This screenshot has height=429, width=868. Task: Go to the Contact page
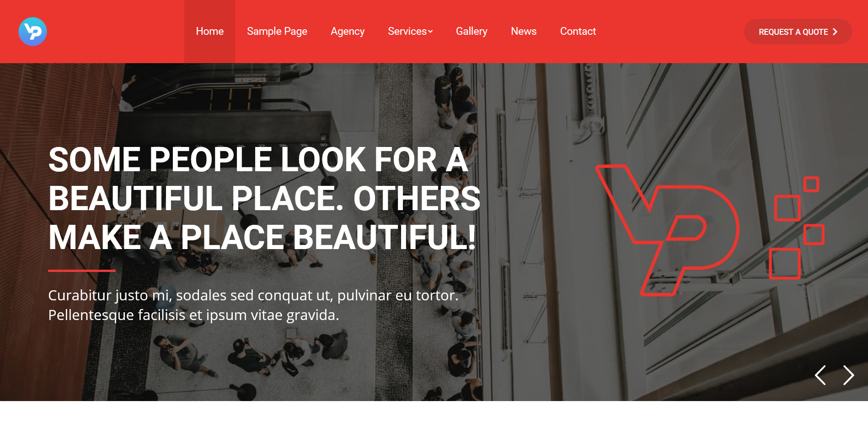pyautogui.click(x=578, y=32)
